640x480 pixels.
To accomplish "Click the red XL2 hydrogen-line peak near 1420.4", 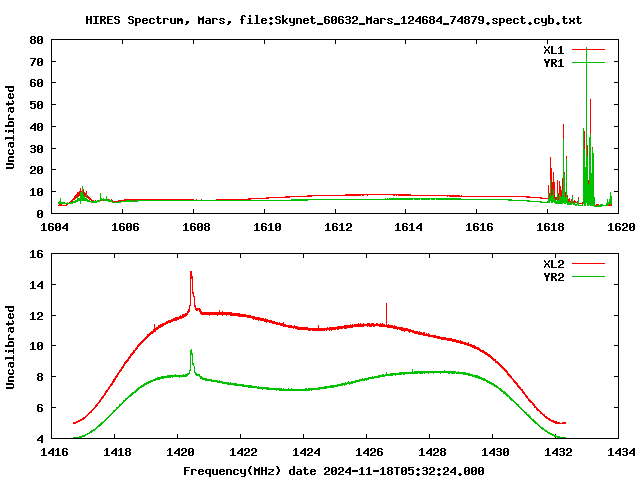I will [x=191, y=292].
